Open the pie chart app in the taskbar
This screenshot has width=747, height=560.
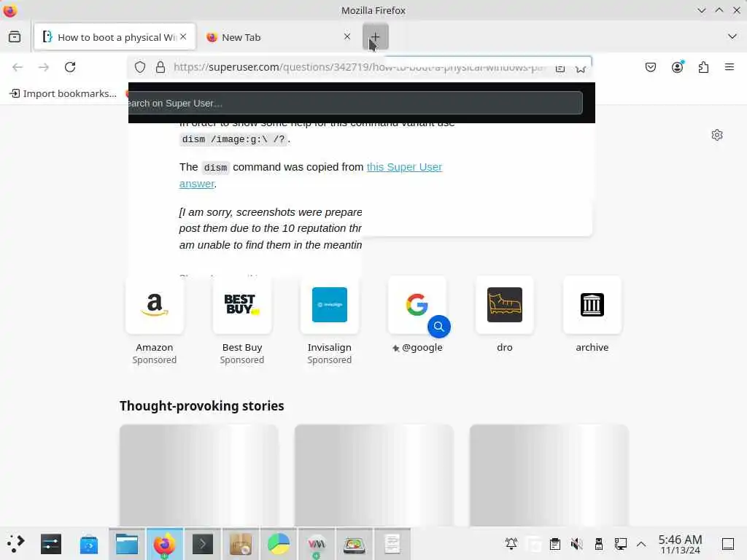tap(278, 544)
